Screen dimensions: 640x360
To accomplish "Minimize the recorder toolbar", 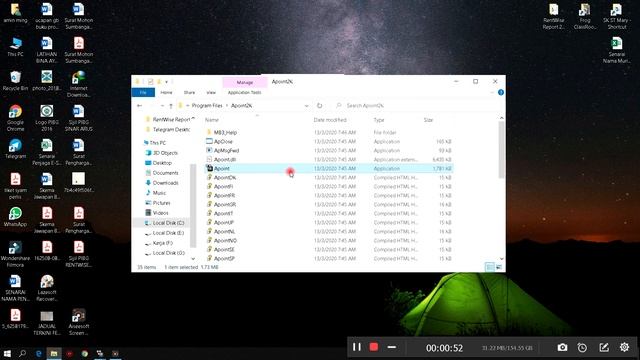I will (x=391, y=347).
